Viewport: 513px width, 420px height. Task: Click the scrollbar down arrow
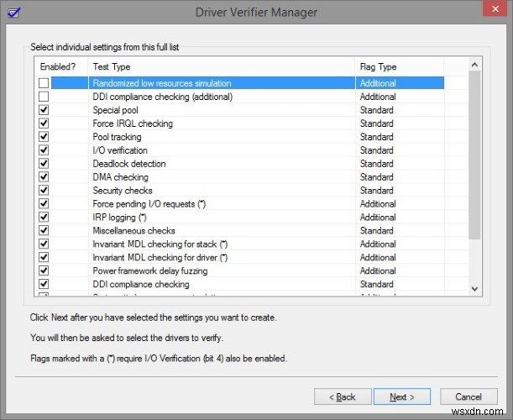(474, 289)
